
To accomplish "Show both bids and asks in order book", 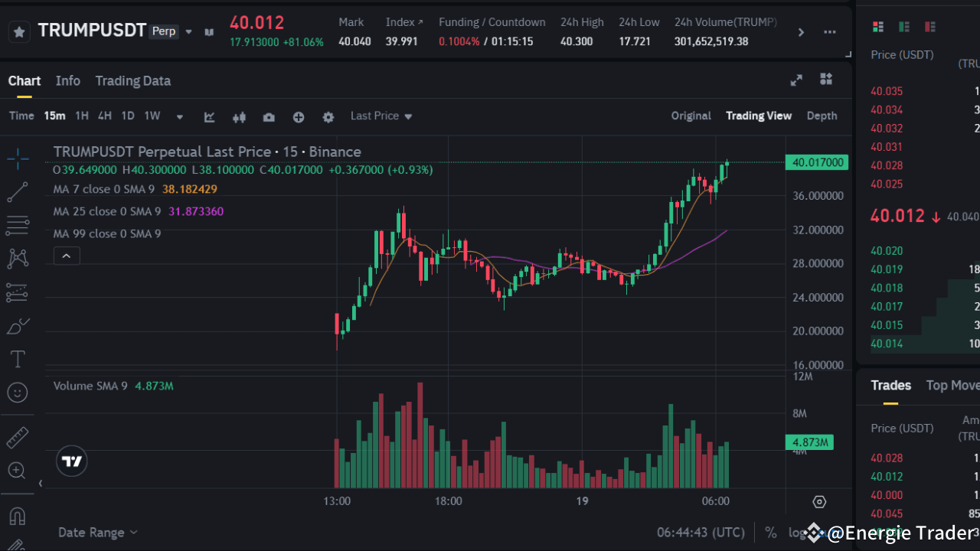I will pyautogui.click(x=878, y=27).
